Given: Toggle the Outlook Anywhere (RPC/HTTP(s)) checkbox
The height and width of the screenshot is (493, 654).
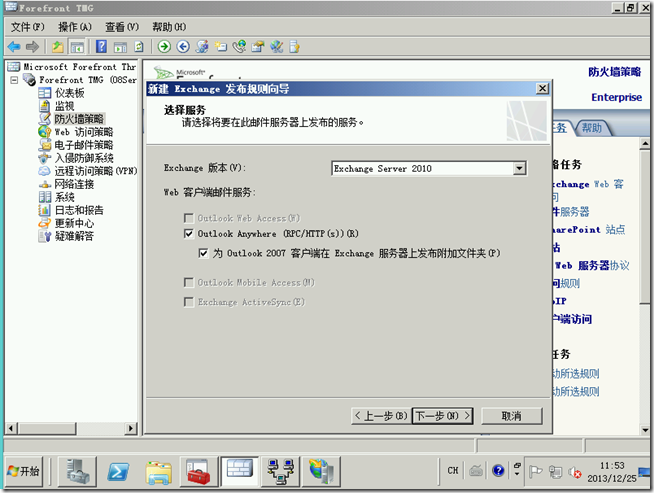Looking at the screenshot, I should click(189, 234).
